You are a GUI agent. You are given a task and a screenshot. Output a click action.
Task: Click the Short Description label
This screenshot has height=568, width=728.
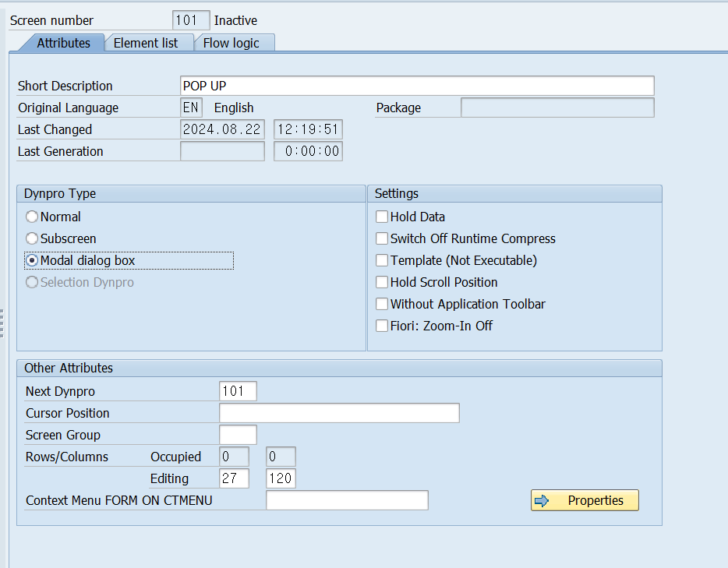[x=65, y=86]
